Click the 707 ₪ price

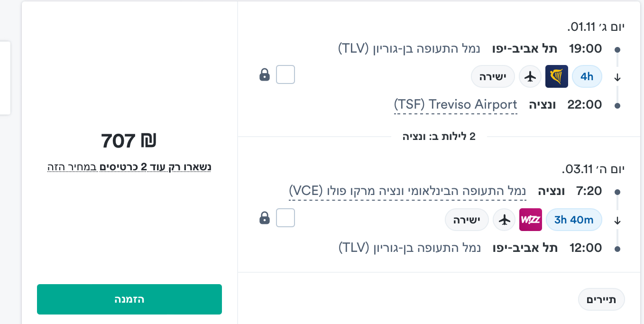[x=129, y=141]
